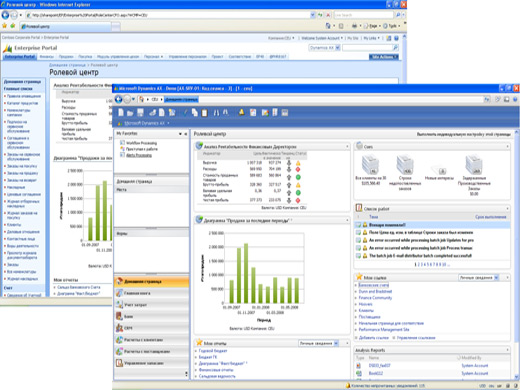The width and height of the screenshot is (520, 390).
Task: Click the red status indicator for 'Расходы' row
Action: tap(298, 169)
